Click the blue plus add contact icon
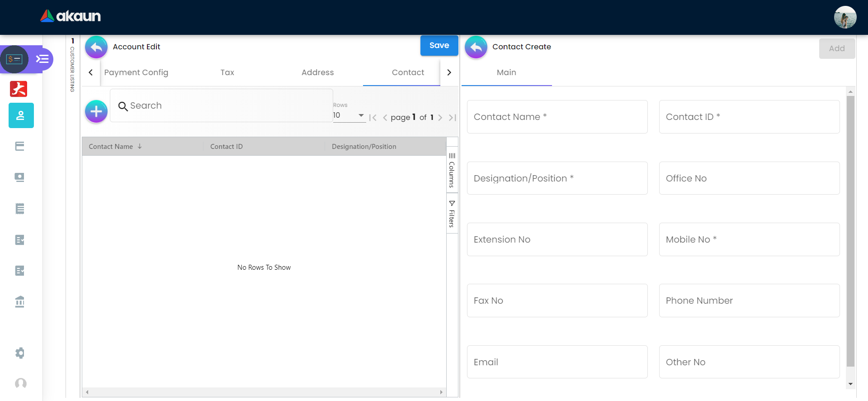 tap(96, 111)
